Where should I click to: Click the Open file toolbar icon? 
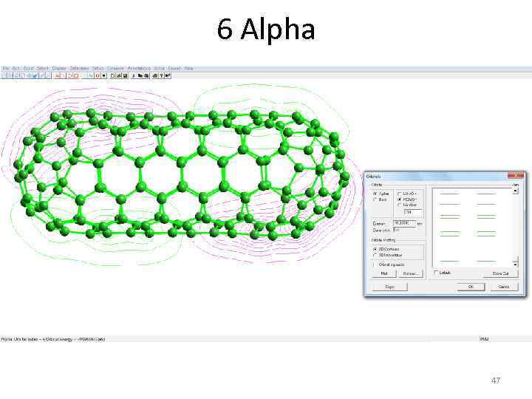click(x=119, y=75)
